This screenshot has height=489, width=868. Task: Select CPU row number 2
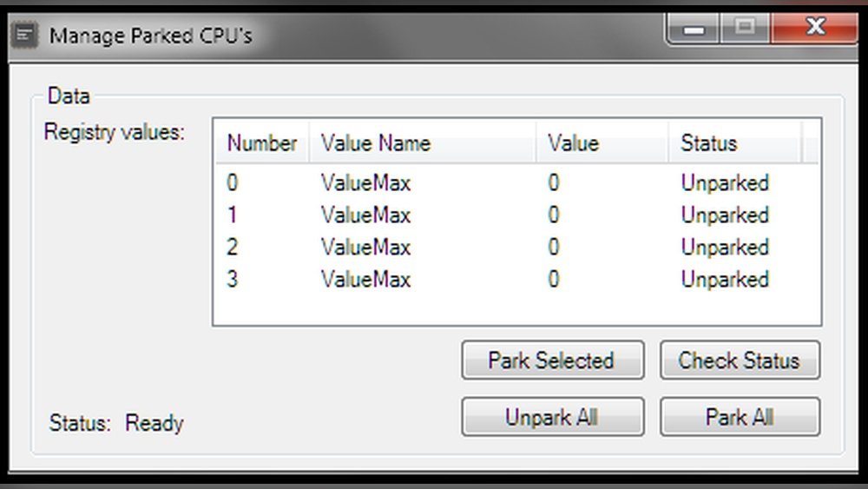[x=233, y=248]
